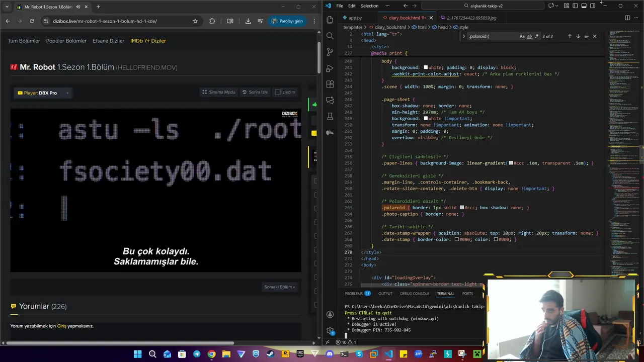Go to next match in find widget
This screenshot has width=644, height=362.
[578, 36]
